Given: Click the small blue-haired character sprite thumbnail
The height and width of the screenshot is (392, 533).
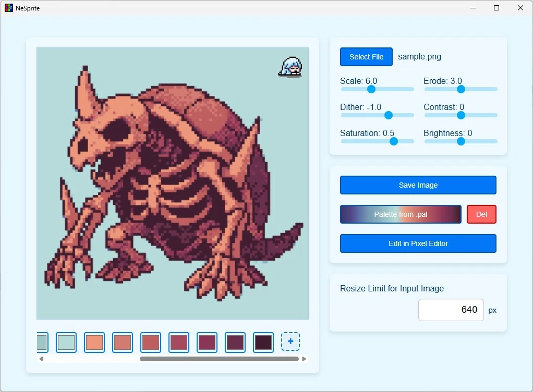Looking at the screenshot, I should 290,67.
